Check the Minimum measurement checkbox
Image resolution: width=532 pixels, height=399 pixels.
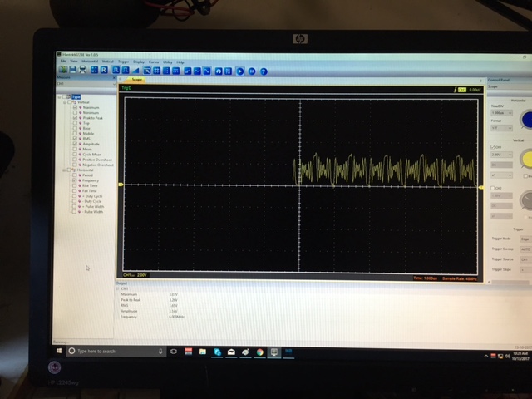click(x=76, y=112)
